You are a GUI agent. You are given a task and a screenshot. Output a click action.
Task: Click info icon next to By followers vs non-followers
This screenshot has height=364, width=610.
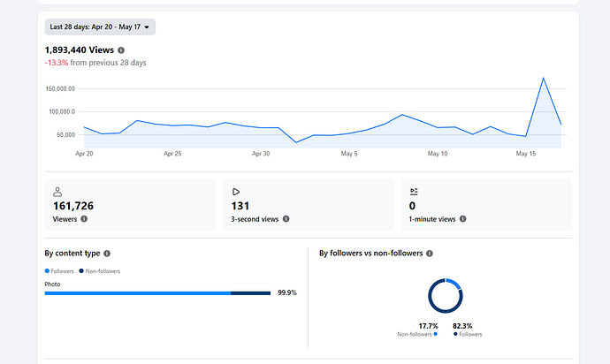pos(430,254)
